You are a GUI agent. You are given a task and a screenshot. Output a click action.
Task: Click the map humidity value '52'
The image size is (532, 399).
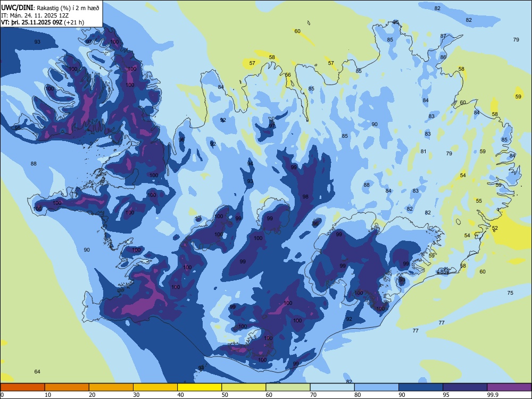495,228
